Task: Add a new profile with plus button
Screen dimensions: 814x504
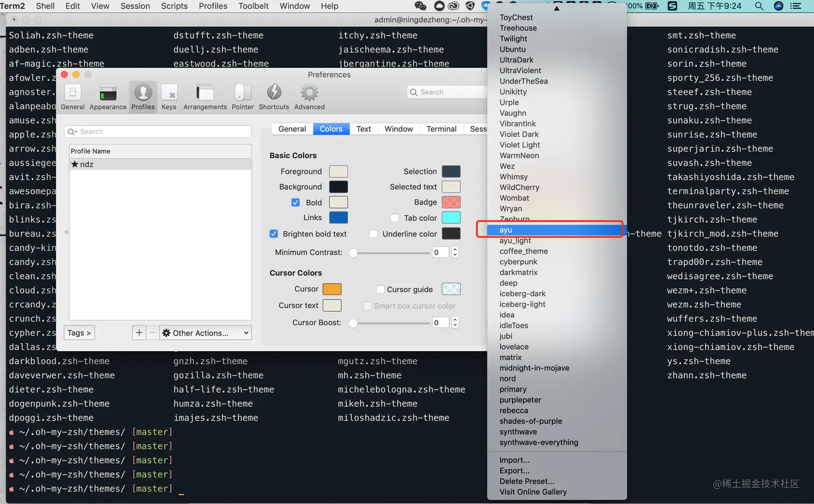Action: (x=139, y=333)
